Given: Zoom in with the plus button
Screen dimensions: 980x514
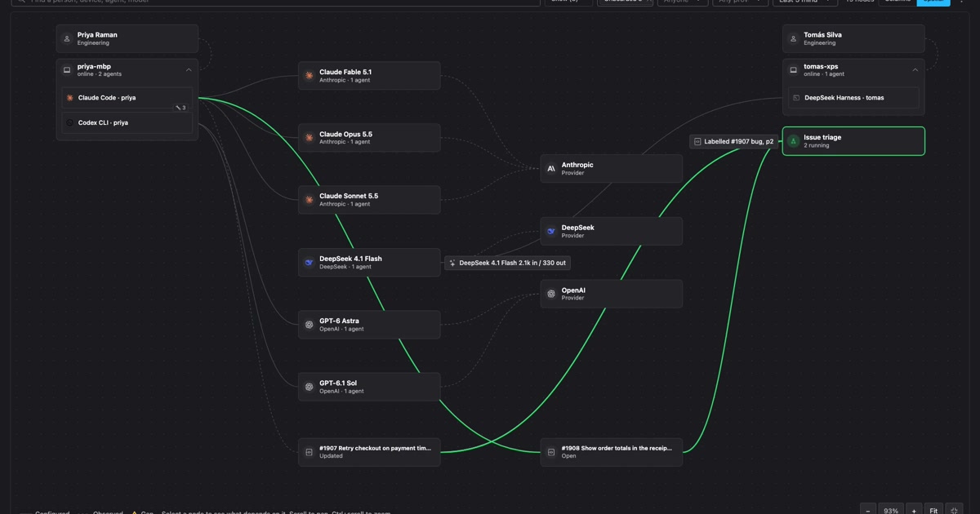Looking at the screenshot, I should [914, 508].
